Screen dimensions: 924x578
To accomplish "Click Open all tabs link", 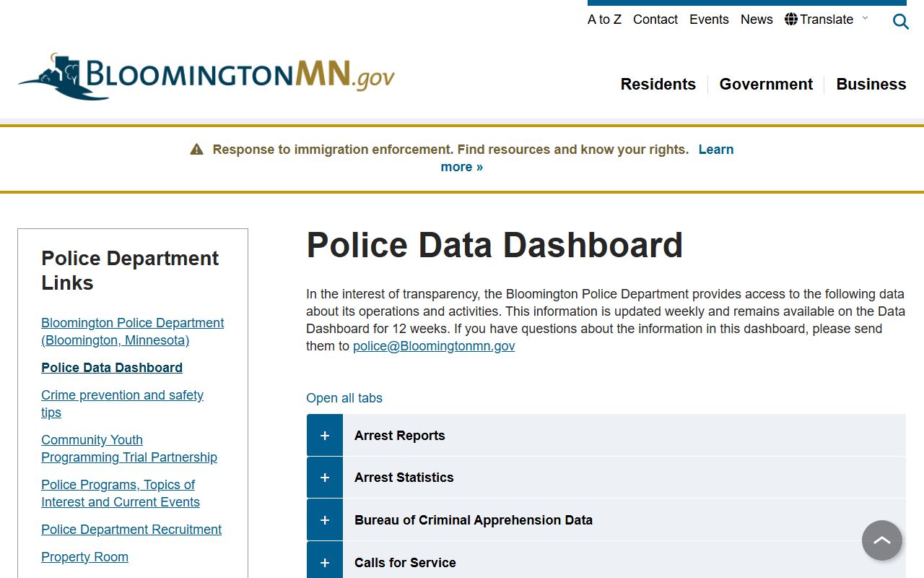I will (x=344, y=398).
